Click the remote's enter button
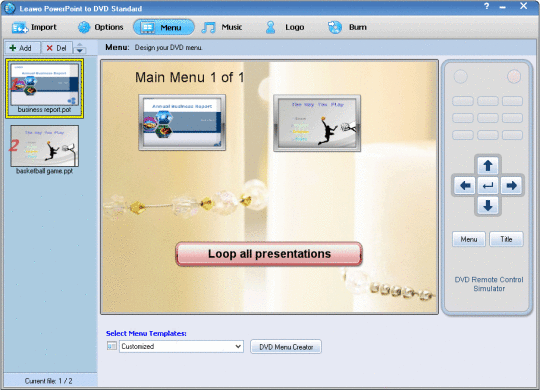The height and width of the screenshot is (390, 540). click(488, 186)
